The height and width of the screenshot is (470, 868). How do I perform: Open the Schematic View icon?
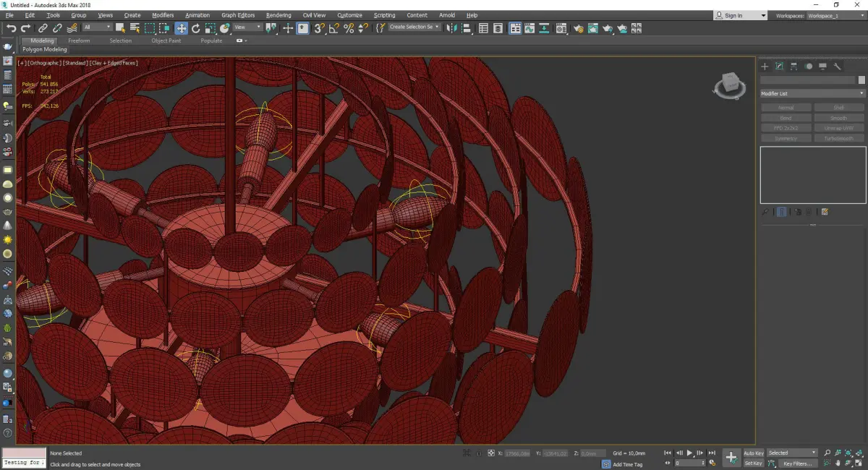pos(544,28)
